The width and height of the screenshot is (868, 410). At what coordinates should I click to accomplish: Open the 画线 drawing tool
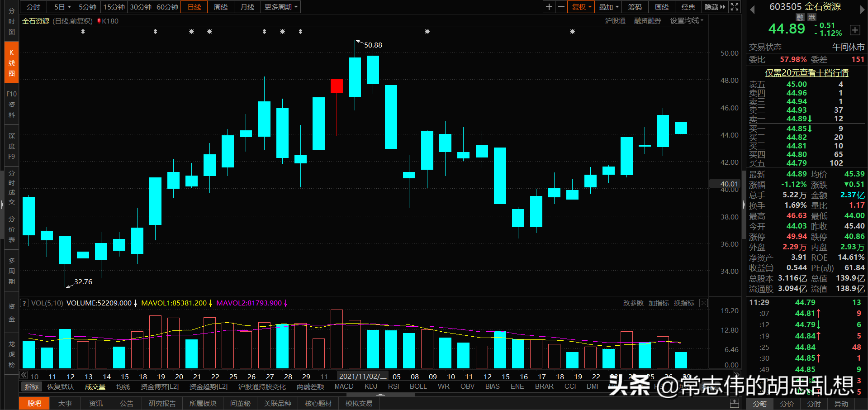click(661, 7)
